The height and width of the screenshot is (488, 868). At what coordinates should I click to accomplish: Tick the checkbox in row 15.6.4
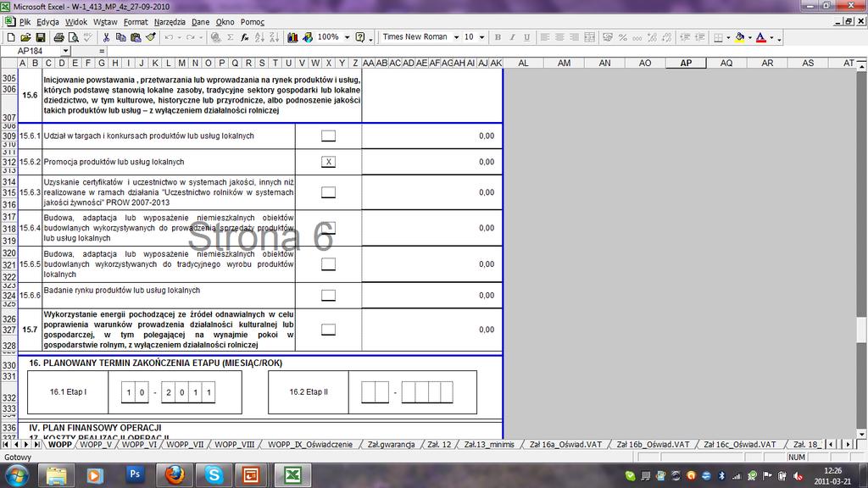point(328,227)
